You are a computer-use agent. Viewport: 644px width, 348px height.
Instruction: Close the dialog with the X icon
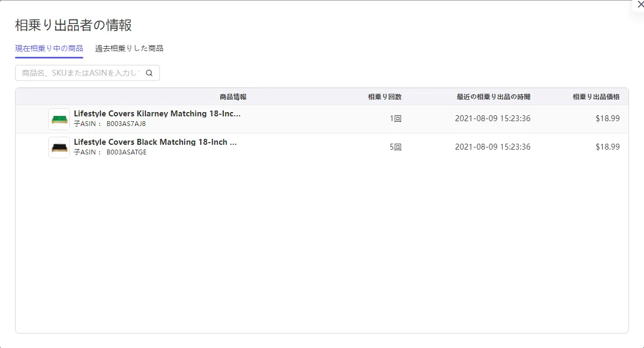640,4
